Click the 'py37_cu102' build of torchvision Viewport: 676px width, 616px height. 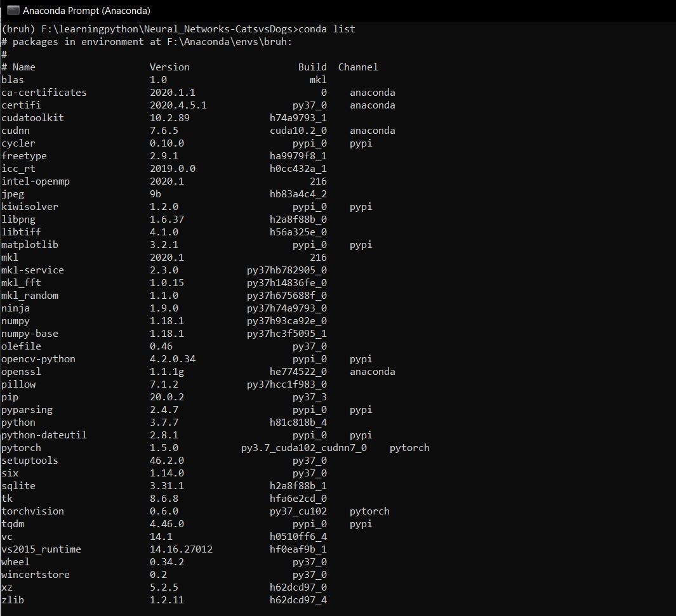coord(298,511)
